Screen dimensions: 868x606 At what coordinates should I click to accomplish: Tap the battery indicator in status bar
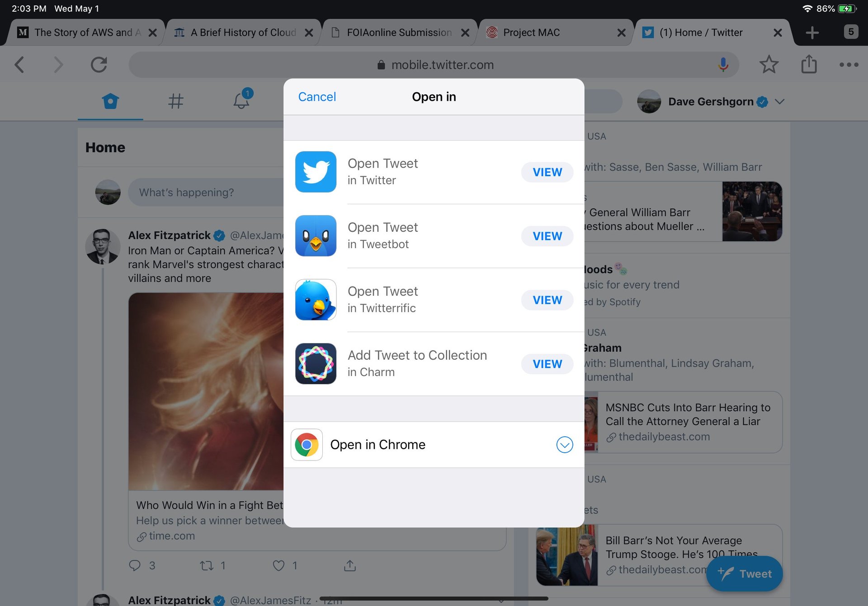pyautogui.click(x=847, y=9)
